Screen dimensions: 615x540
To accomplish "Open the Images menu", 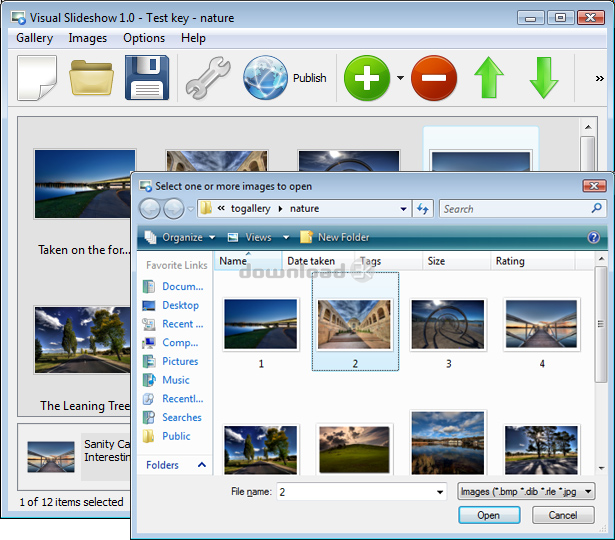I will (87, 38).
